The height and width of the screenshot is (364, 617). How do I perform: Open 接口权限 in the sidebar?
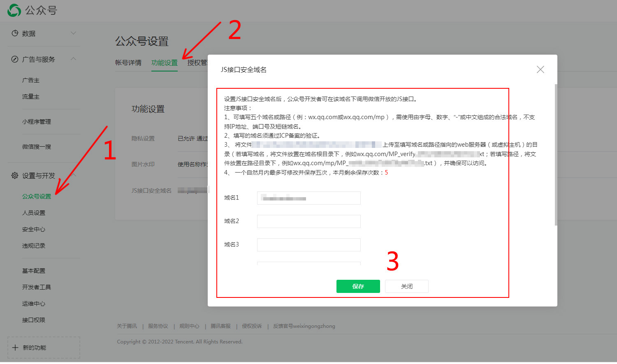(34, 320)
